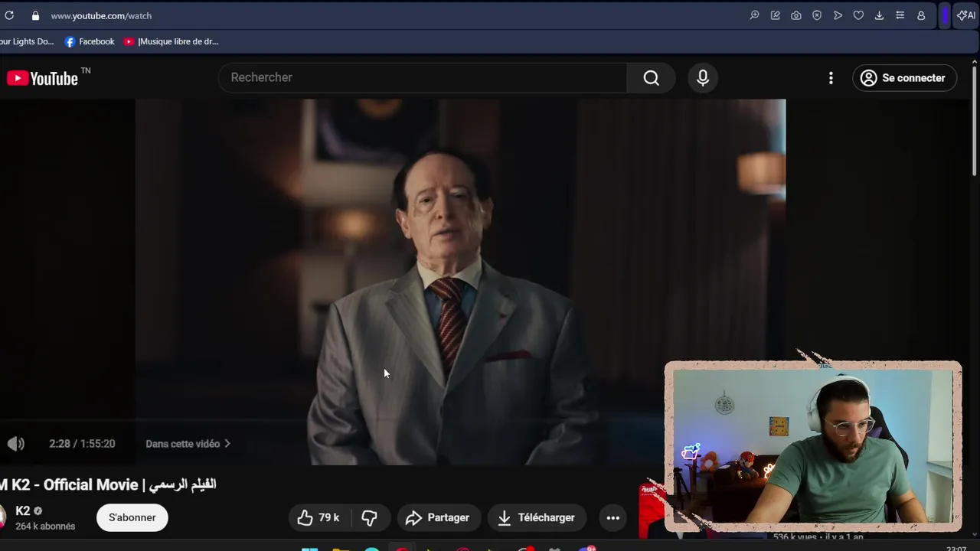Image resolution: width=980 pixels, height=551 pixels.
Task: Open the Windows Start button on taskbar
Action: 309,549
